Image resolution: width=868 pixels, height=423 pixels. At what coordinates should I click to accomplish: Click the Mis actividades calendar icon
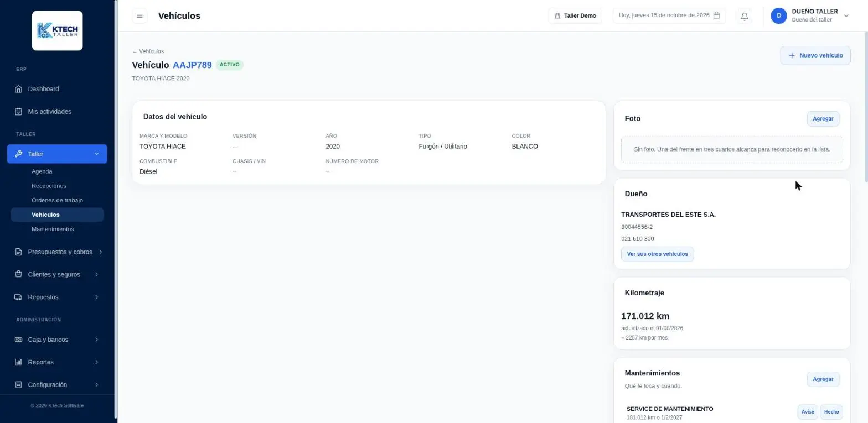coord(18,112)
